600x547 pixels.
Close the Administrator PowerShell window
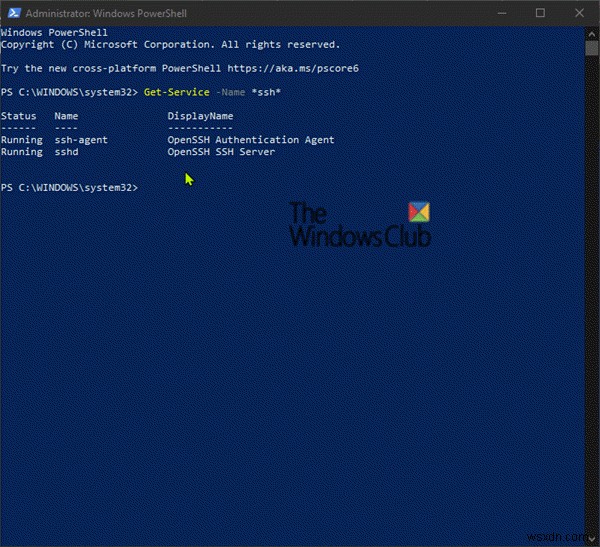click(579, 13)
